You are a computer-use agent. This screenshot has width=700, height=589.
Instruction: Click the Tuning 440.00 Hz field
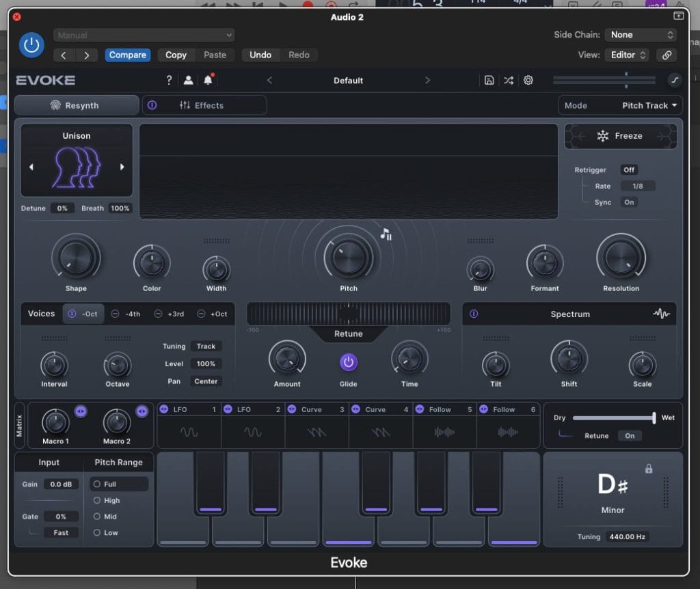point(627,537)
